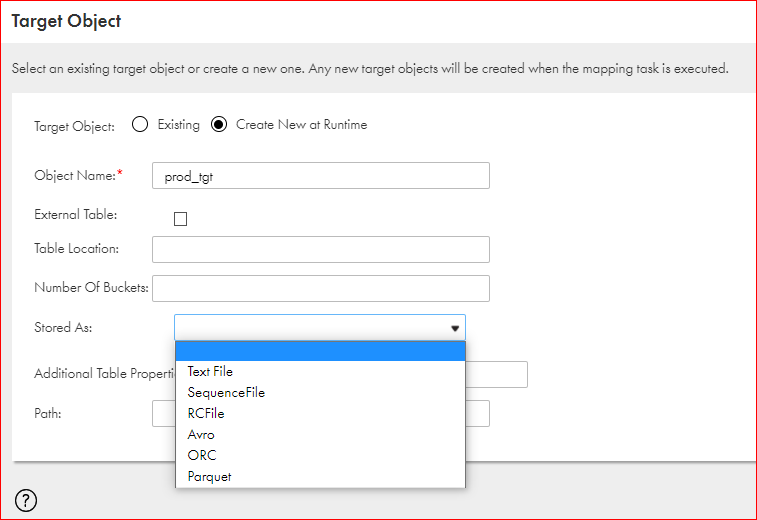Select RCFile storage format option

click(x=321, y=413)
